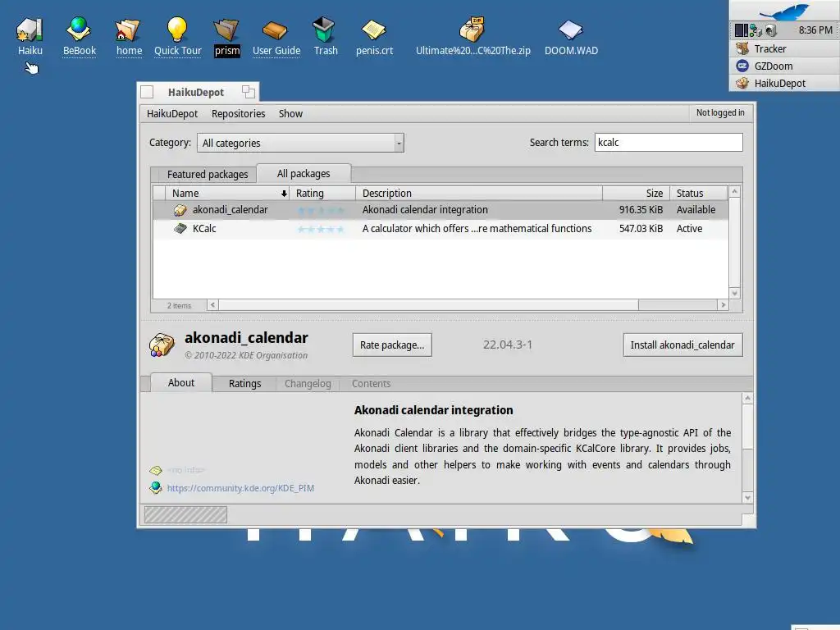Open the BeBook desktop icon
This screenshot has height=630, width=840.
[79, 30]
